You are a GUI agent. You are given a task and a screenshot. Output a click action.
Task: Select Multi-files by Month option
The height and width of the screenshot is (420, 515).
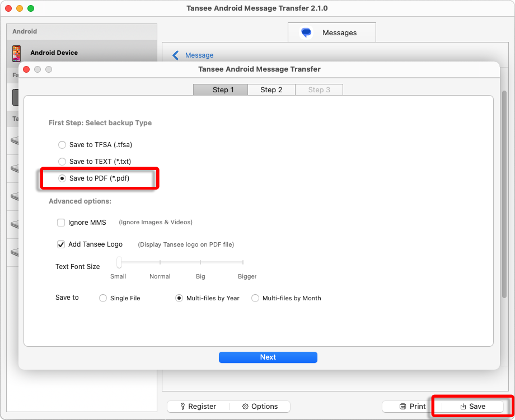(255, 298)
